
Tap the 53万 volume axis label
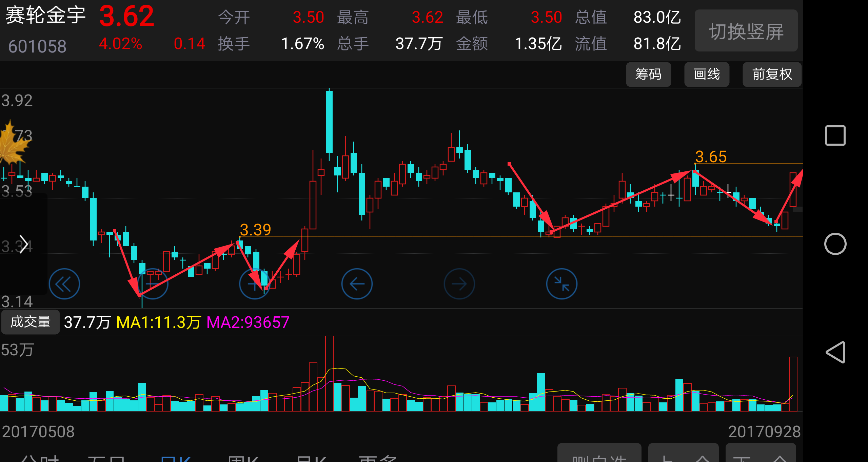[17, 350]
